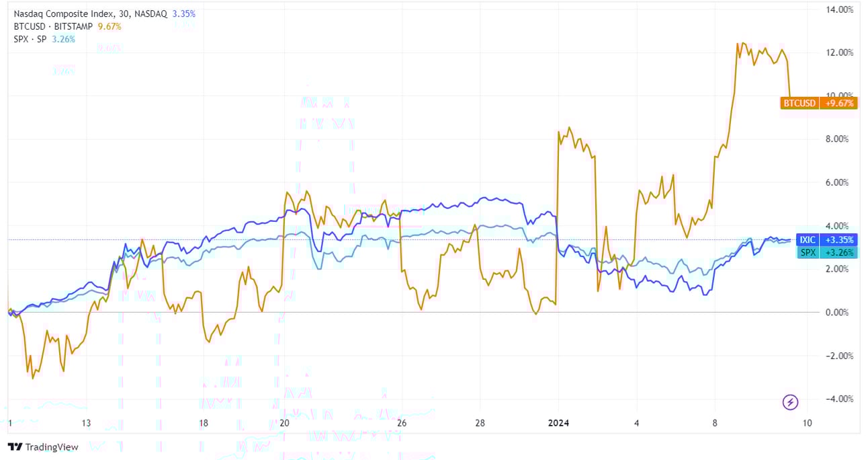
Task: Click date 13 on the time axis
Action: coord(86,423)
